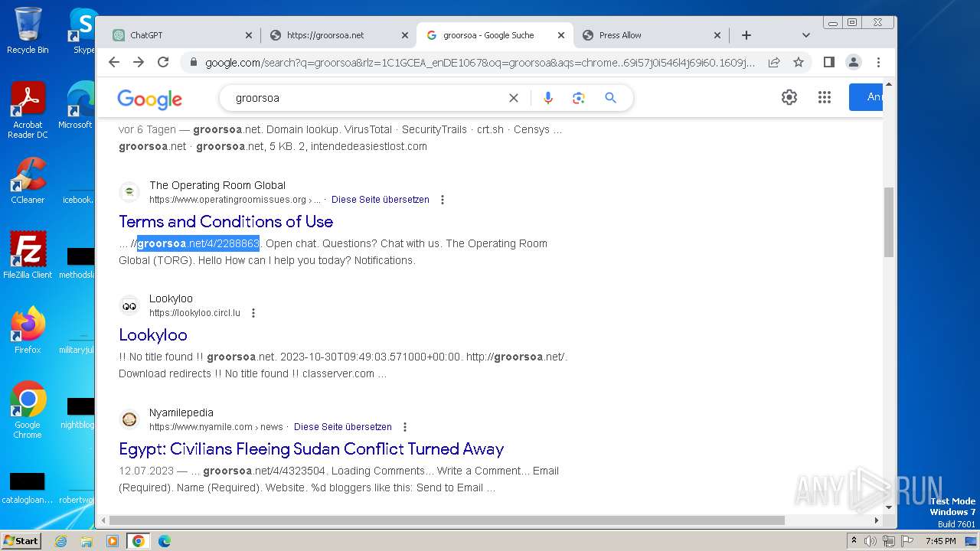980x551 pixels.
Task: Open Recycle Bin on desktop
Action: (28, 31)
